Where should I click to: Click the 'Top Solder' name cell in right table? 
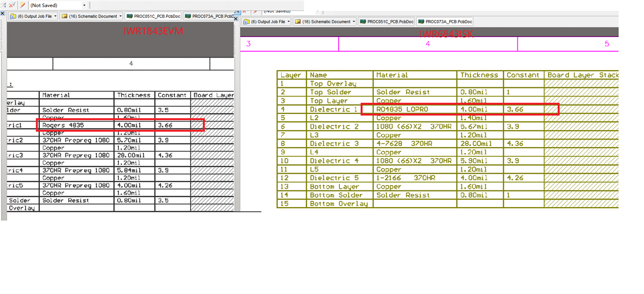tap(340, 92)
